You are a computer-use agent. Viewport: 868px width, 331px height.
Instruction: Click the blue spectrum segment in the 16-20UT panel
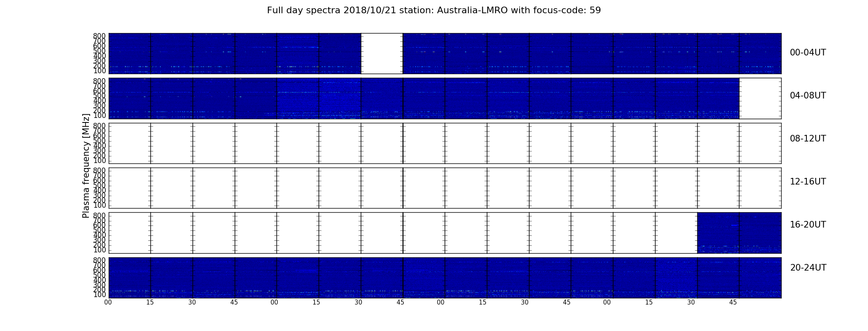739,233
